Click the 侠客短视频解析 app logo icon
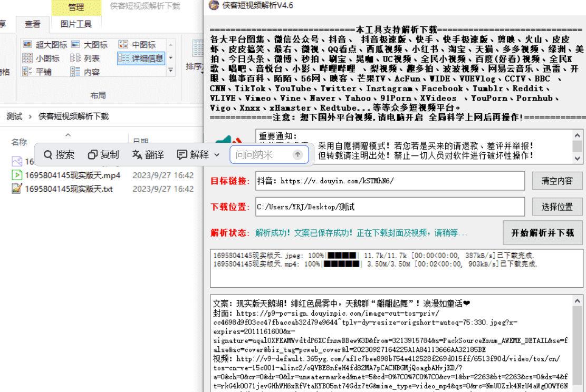This screenshot has width=586, height=392. [x=213, y=6]
